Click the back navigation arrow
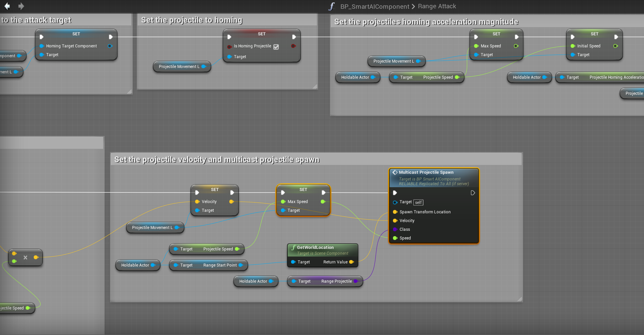This screenshot has width=644, height=335. 7,6
